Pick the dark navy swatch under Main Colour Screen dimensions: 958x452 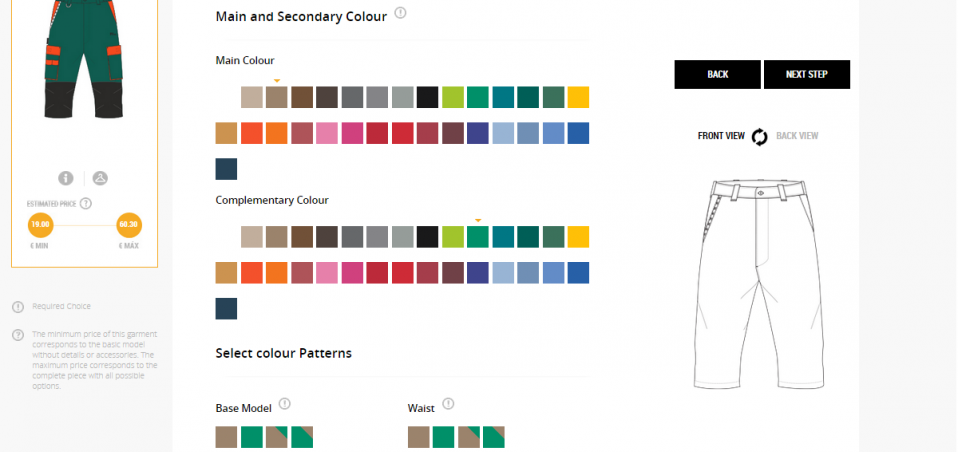coord(227,169)
